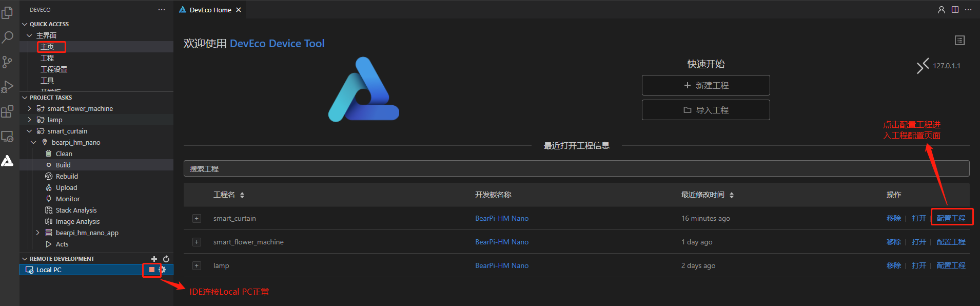Open the DEVECO sidebar more actions menu
The height and width of the screenshot is (306, 980).
162,10
